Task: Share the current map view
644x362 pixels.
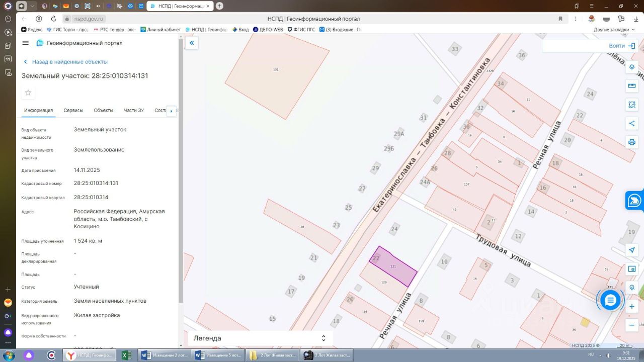Action: point(632,123)
